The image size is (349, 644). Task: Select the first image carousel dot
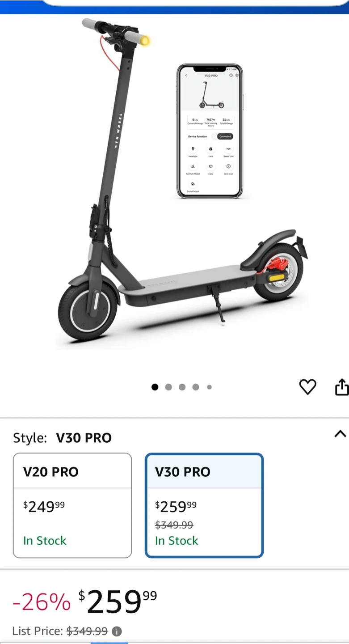(x=155, y=387)
